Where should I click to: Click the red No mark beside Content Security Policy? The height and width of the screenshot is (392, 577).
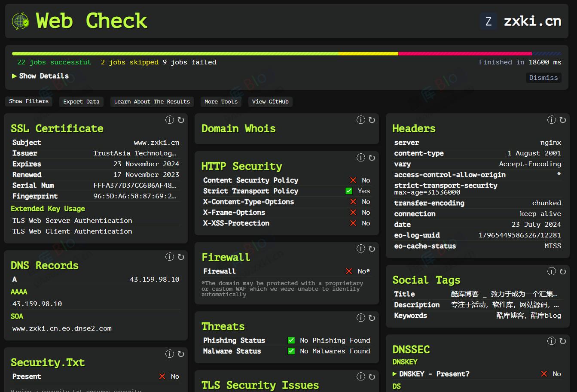(x=353, y=180)
